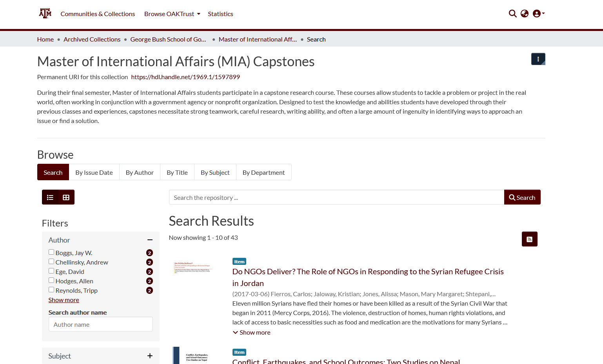
Task: Expand the Subject filter section
Action: 150,356
